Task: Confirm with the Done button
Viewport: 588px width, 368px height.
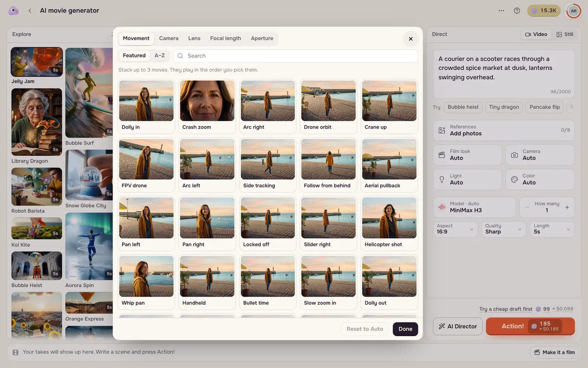Action: click(405, 329)
